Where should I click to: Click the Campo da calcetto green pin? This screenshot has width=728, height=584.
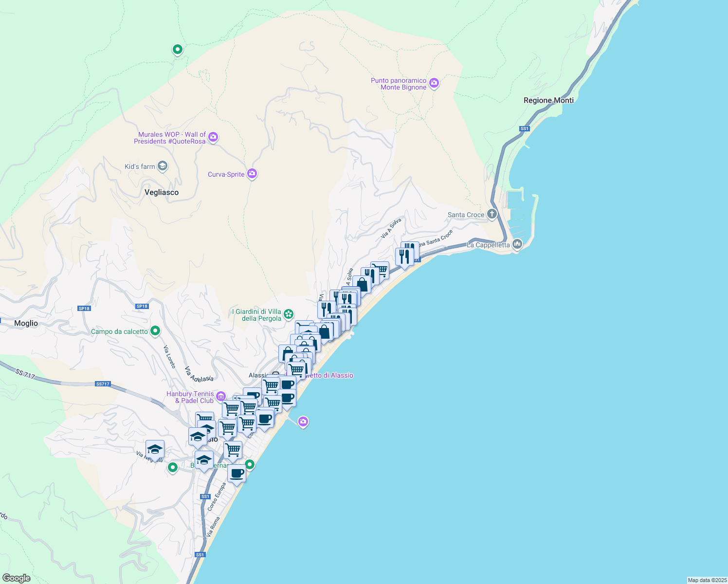click(x=155, y=330)
